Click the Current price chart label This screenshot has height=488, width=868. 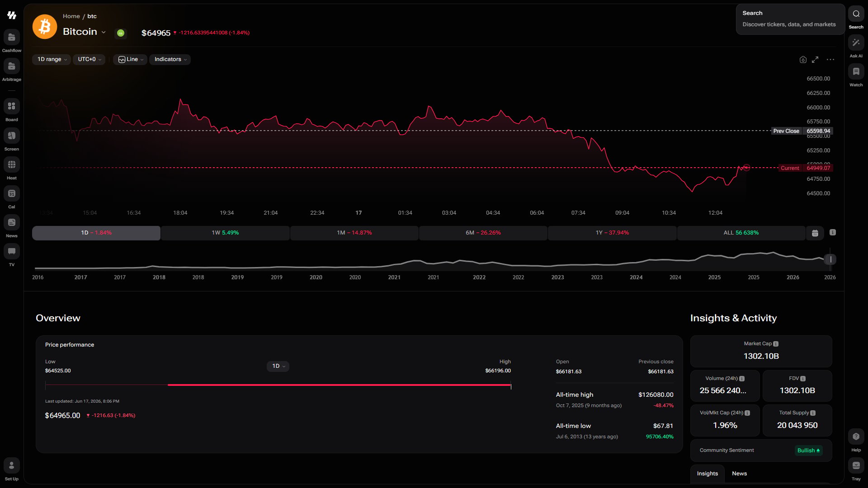coord(790,168)
